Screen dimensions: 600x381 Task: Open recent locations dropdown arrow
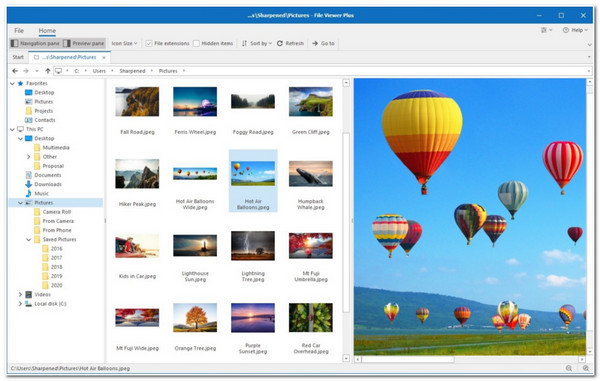coord(37,71)
